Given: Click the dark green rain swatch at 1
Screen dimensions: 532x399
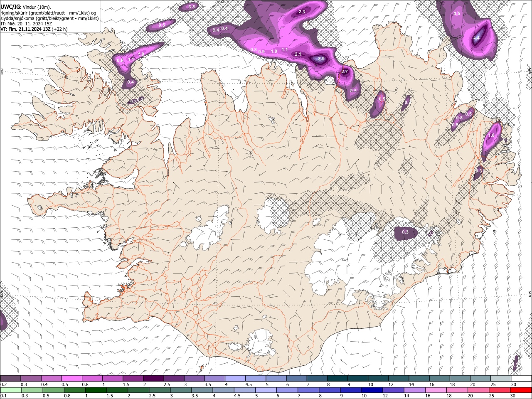Looking at the screenshot, I should click(96, 390).
